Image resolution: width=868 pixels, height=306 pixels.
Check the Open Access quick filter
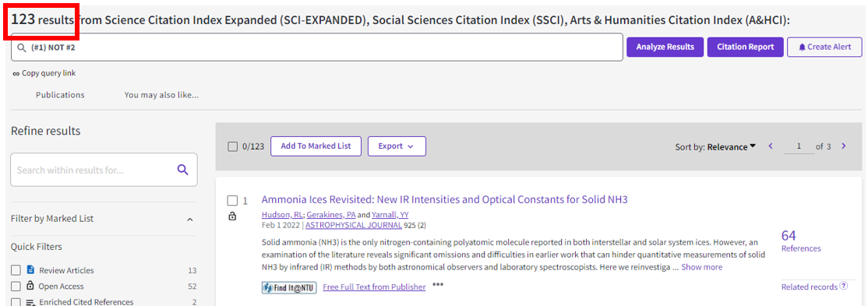pyautogui.click(x=16, y=286)
